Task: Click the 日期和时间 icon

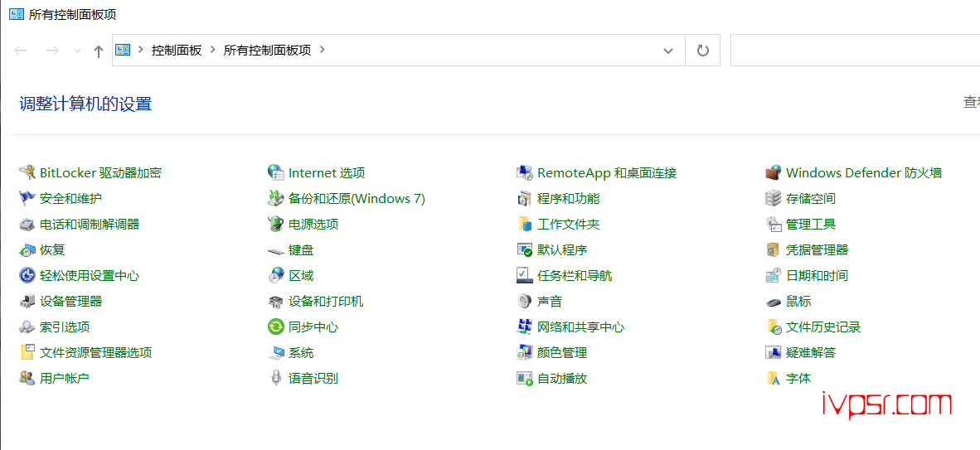Action: click(x=774, y=276)
